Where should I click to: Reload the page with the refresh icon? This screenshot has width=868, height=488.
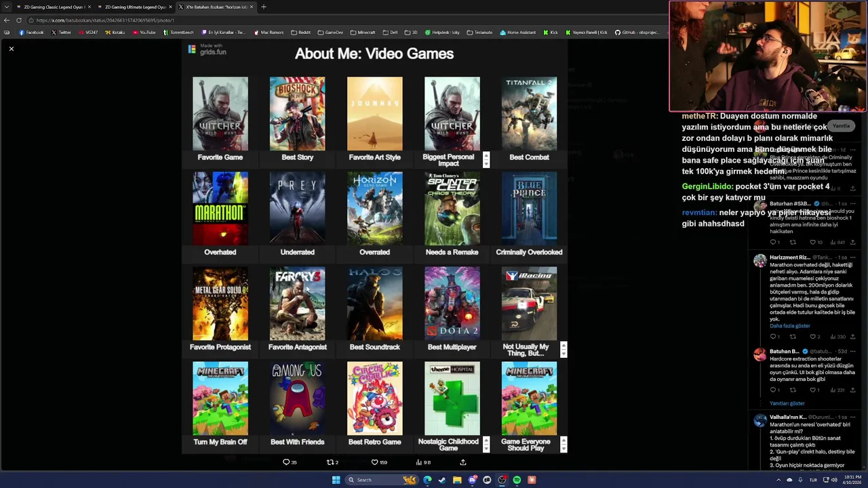point(19,20)
